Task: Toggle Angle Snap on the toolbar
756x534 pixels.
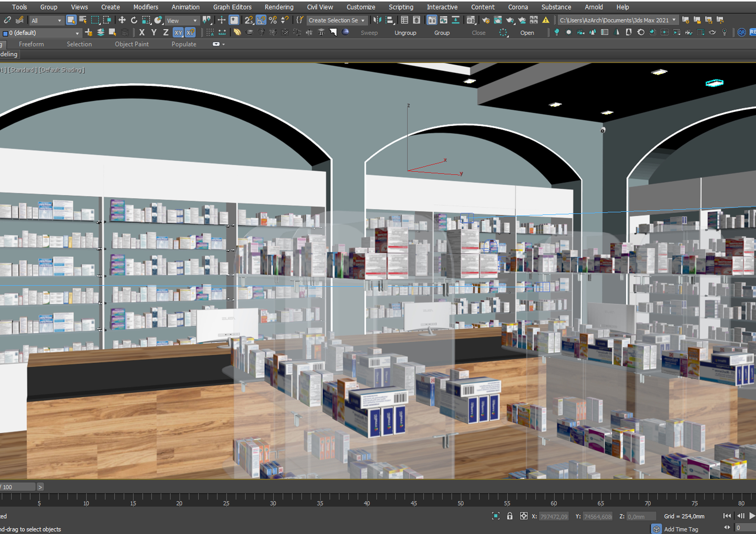Action: pyautogui.click(x=261, y=20)
